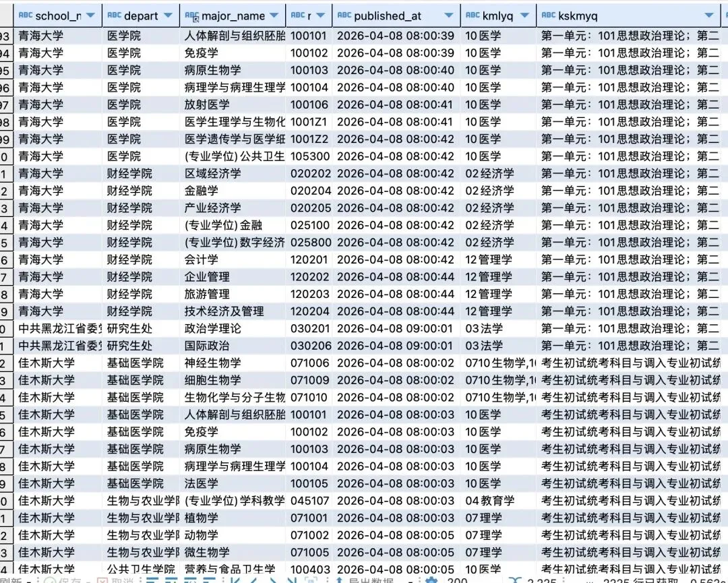
Task: Click the ABC type icon of school_n column
Action: pyautogui.click(x=25, y=16)
